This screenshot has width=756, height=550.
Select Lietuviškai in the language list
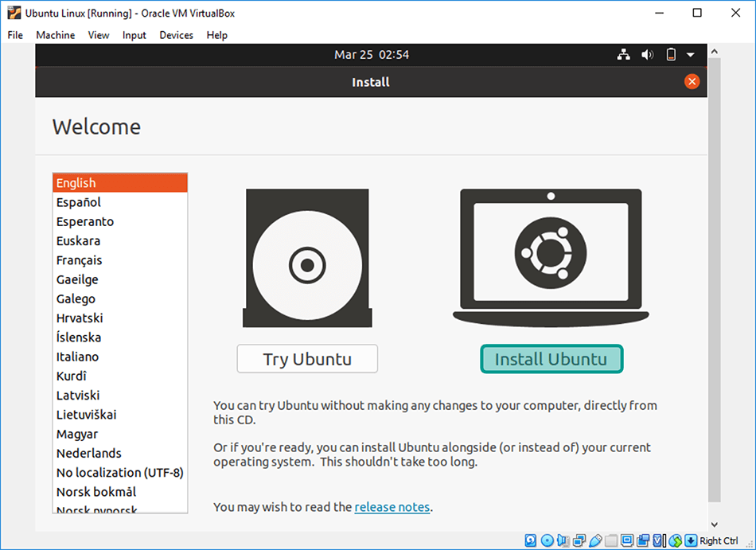tap(120, 414)
